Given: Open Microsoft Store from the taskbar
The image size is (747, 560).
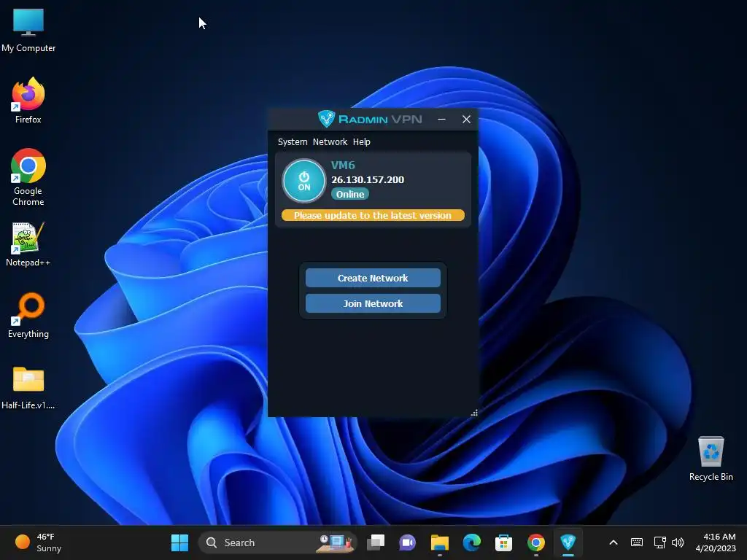Looking at the screenshot, I should (x=503, y=542).
